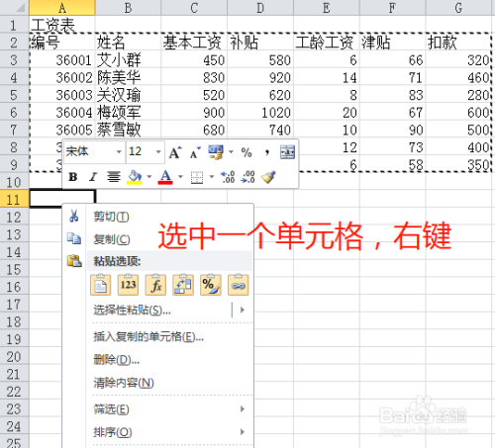Select column A header
Viewport: 495px width, 448px height.
click(62, 8)
